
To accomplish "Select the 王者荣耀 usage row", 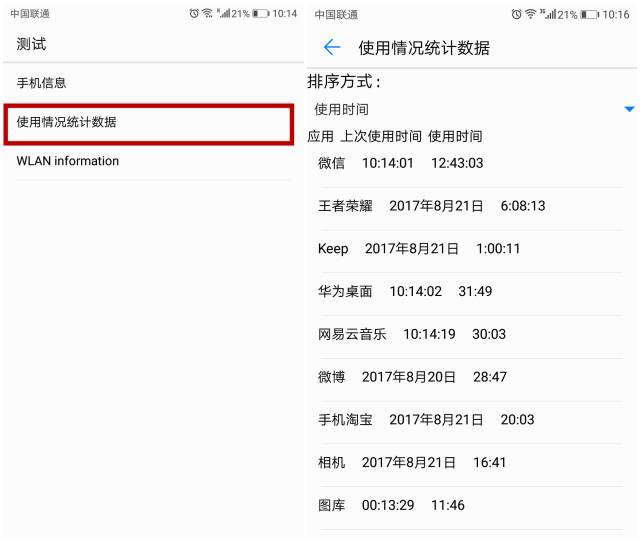I will pyautogui.click(x=471, y=206).
